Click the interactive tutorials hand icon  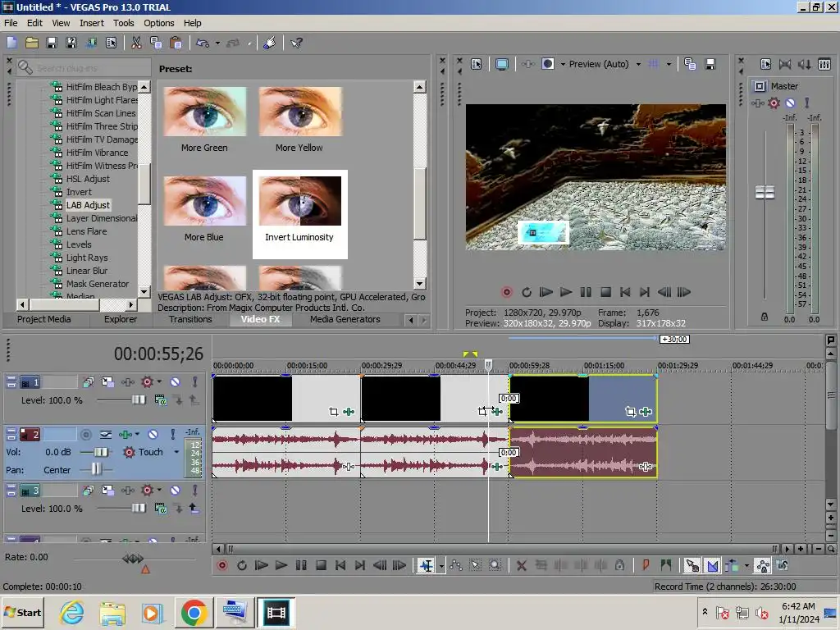269,43
